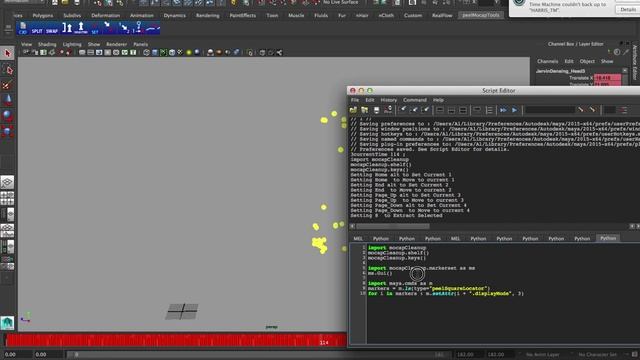This screenshot has width=640, height=360.
Task: Click Execute All double-arrow icon
Action: (503, 110)
